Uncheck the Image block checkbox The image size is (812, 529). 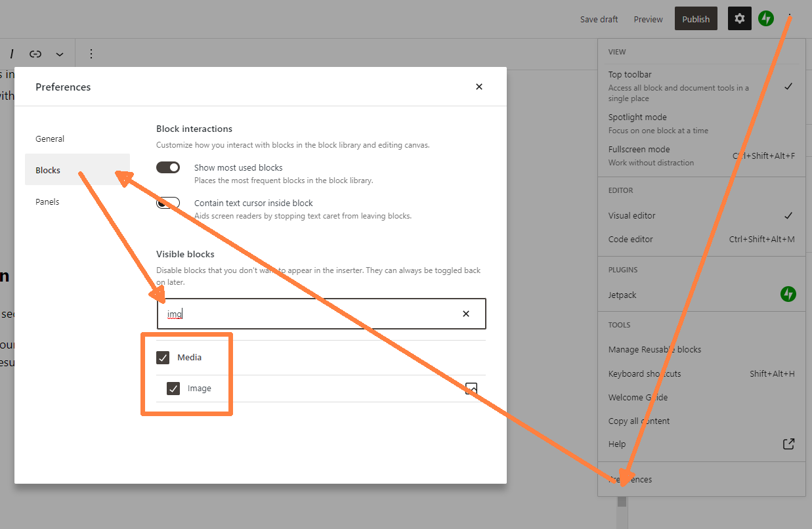173,389
